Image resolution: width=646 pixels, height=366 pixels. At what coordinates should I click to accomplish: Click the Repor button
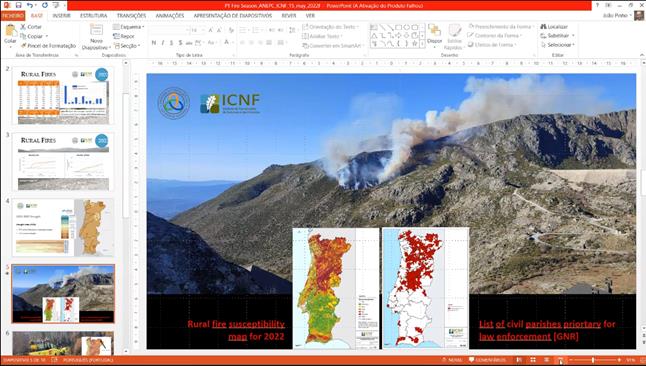[124, 36]
